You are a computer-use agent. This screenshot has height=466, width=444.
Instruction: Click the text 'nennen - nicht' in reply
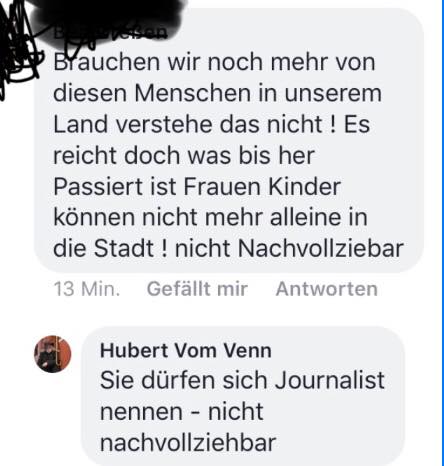click(x=182, y=412)
